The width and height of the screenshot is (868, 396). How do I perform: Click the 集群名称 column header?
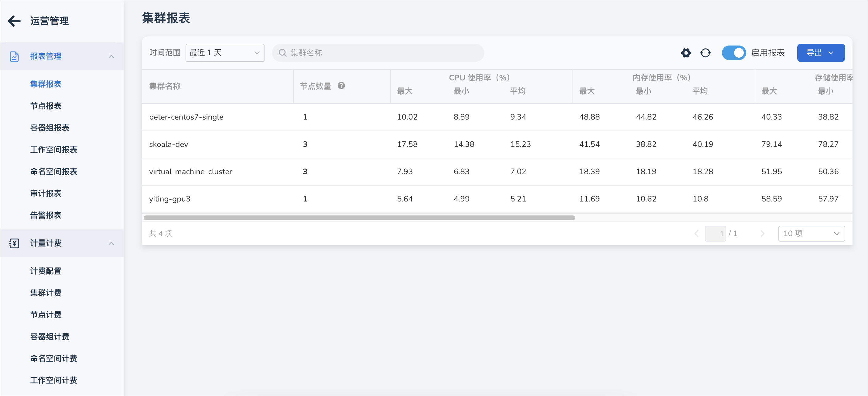(165, 86)
